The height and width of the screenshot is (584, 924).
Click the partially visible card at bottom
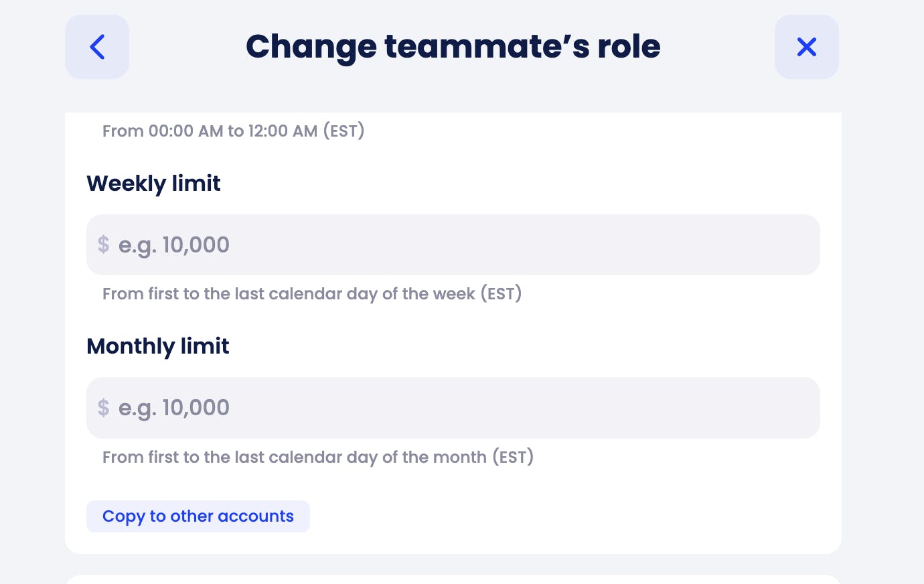453,579
